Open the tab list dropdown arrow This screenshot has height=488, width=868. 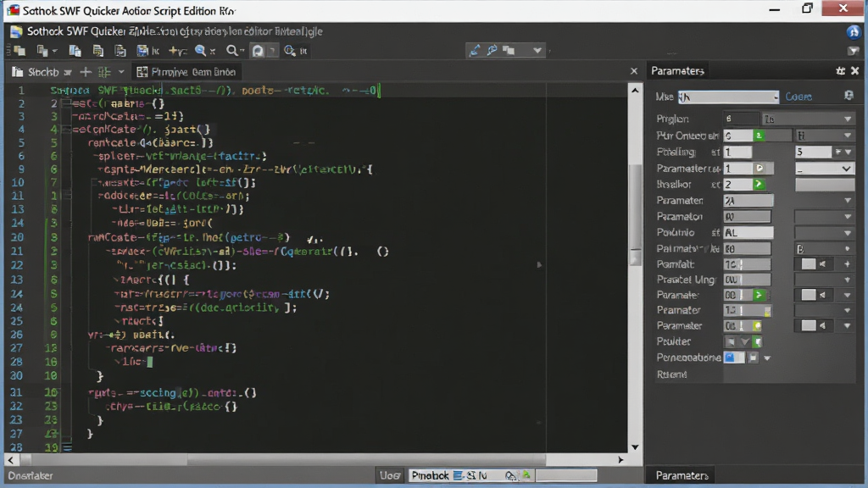tap(121, 72)
